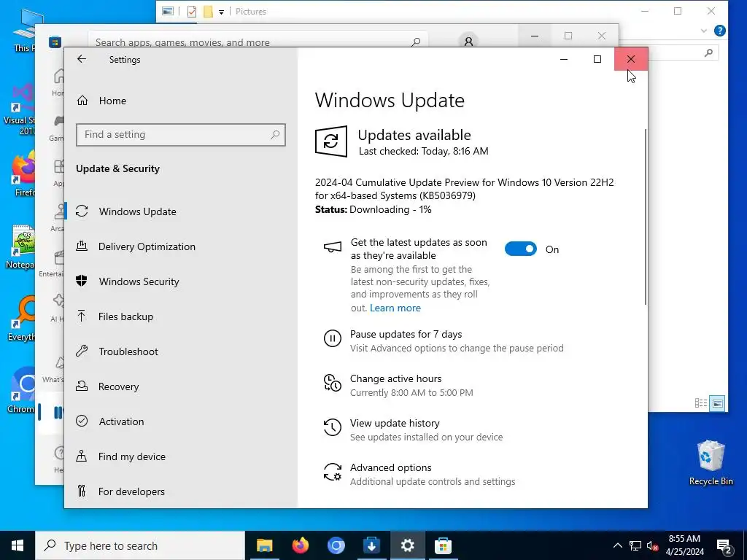Click the Troubleshoot wrench icon
Image resolution: width=747 pixels, height=560 pixels.
(82, 351)
